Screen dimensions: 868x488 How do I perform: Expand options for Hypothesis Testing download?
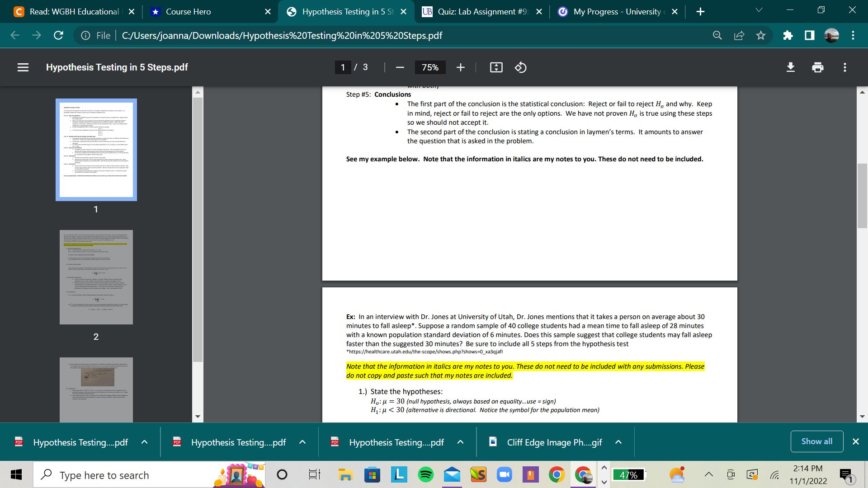pos(145,442)
